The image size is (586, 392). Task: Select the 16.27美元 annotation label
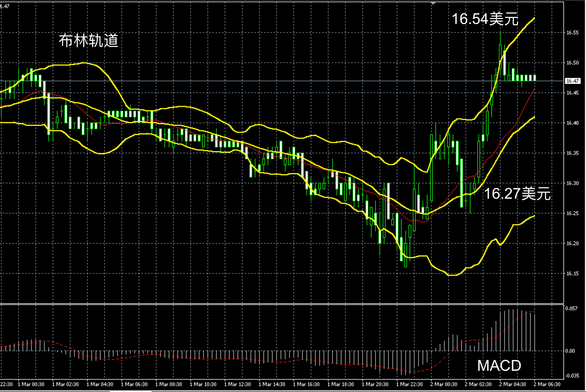[517, 194]
